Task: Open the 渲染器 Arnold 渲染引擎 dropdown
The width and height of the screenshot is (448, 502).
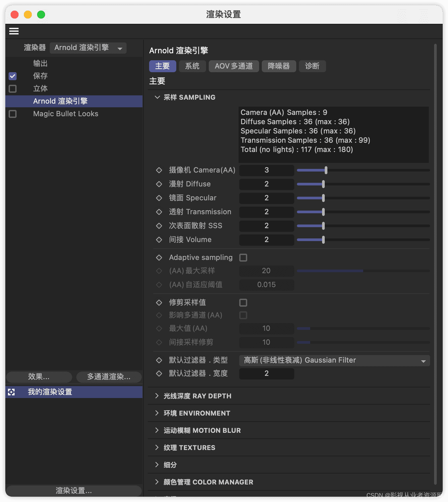Action: pyautogui.click(x=88, y=48)
